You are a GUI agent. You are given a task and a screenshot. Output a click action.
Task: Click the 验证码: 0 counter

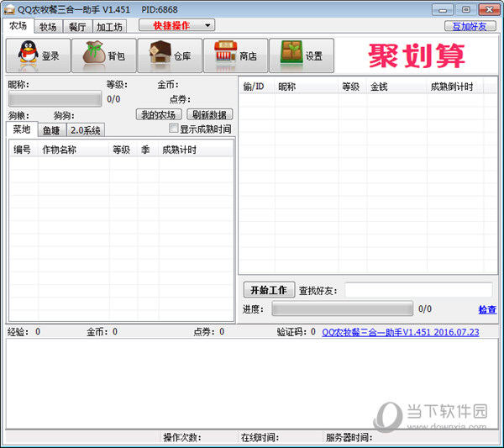297,332
